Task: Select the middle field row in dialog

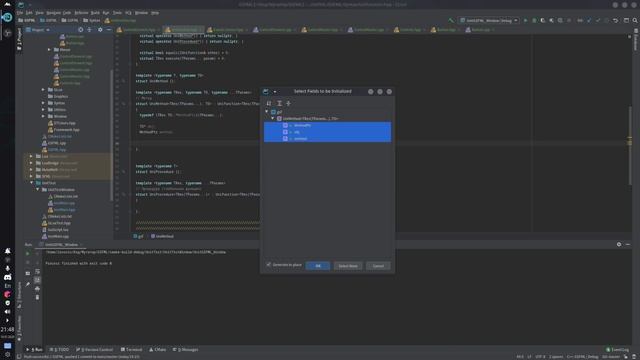Action: tap(327, 132)
